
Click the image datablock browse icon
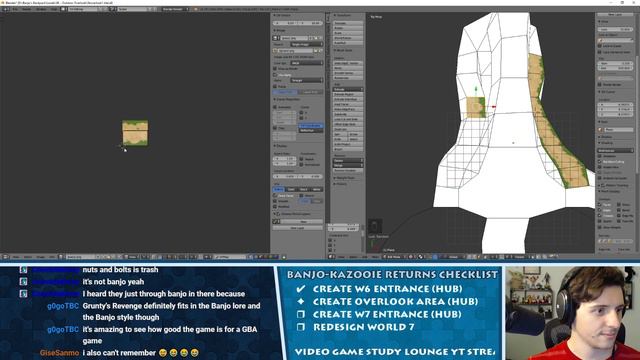pos(276,38)
